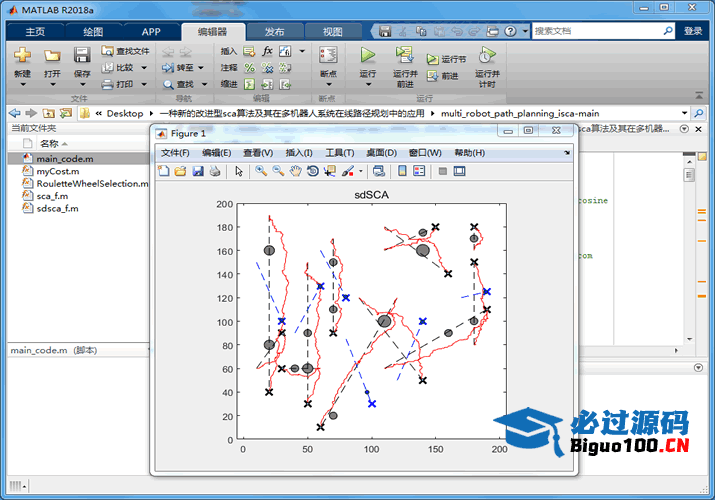Screen dimensions: 715x500
Task: Click the Run and Time (运行并计时) icon
Action: point(486,56)
